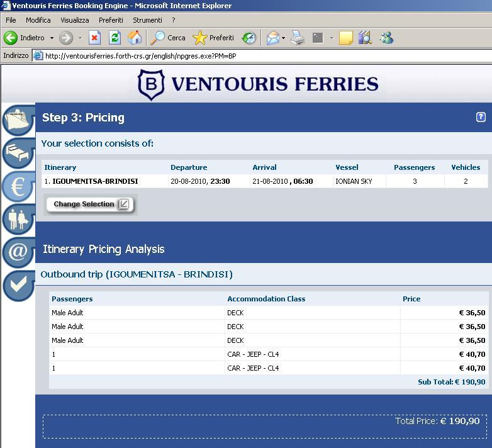Click the research book magnifier icon
This screenshot has width=492, height=448.
click(365, 38)
